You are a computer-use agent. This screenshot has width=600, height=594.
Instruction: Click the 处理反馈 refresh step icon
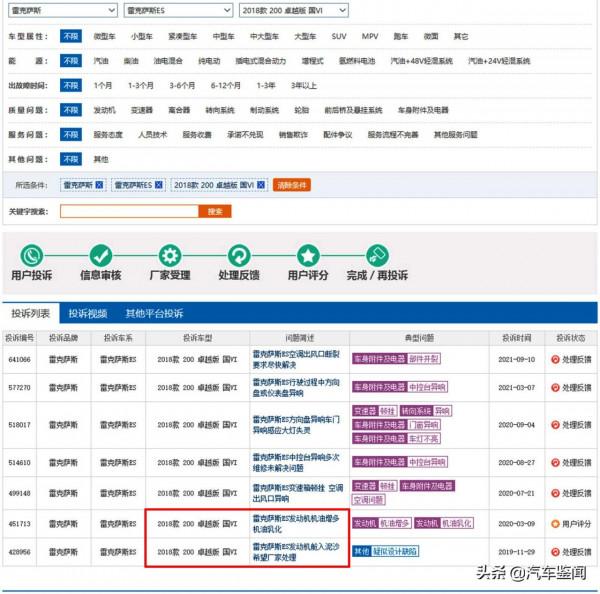[239, 255]
